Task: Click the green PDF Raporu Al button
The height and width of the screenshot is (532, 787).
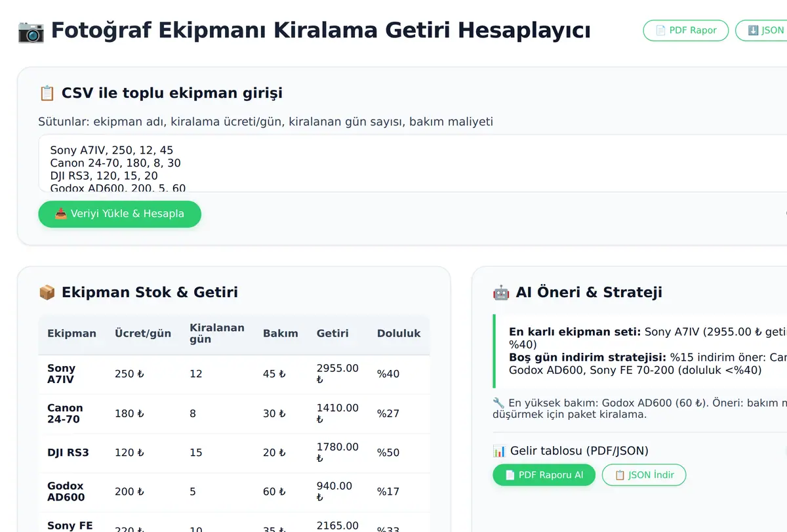Action: pos(544,475)
